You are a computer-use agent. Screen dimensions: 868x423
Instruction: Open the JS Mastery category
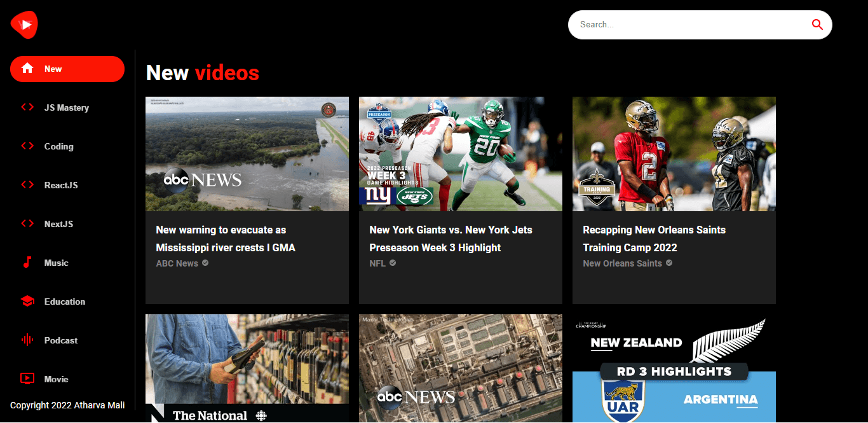67,107
